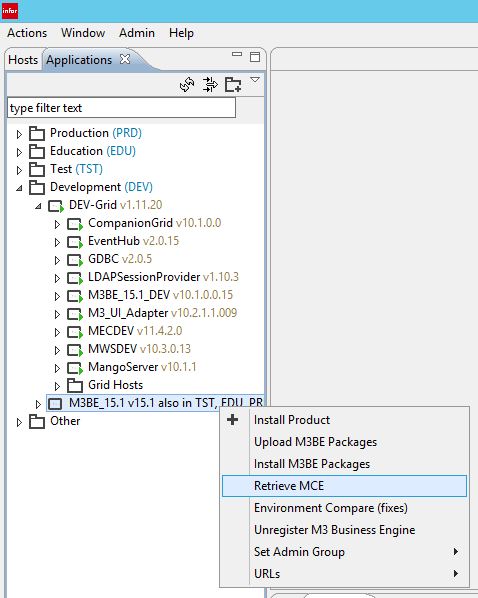Screen dimensions: 478x598
Task: Expand the M3BE_15.1 v15.1 node
Action: click(x=38, y=404)
